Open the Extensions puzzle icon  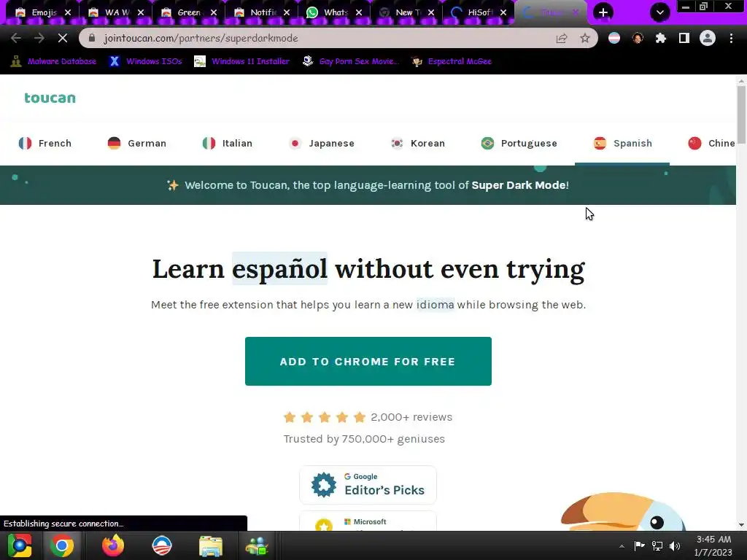pos(661,38)
